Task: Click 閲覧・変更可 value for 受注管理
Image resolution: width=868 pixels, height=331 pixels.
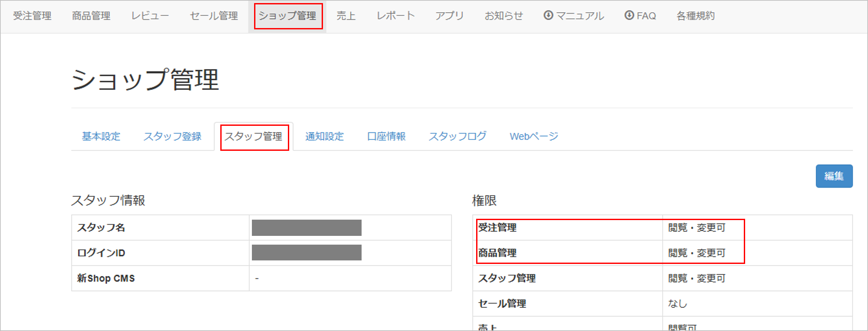Action: click(697, 228)
